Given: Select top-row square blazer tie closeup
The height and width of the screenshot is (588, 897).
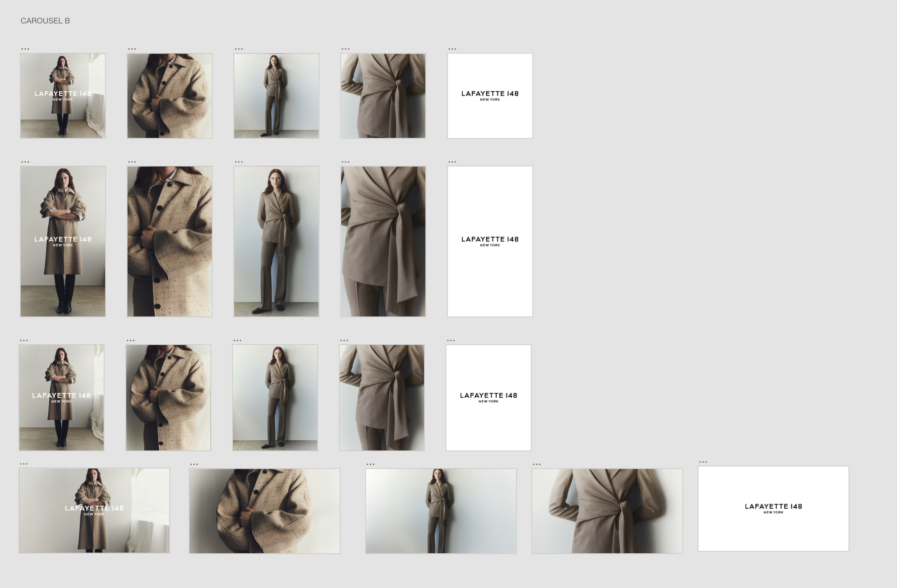Looking at the screenshot, I should click(x=383, y=96).
